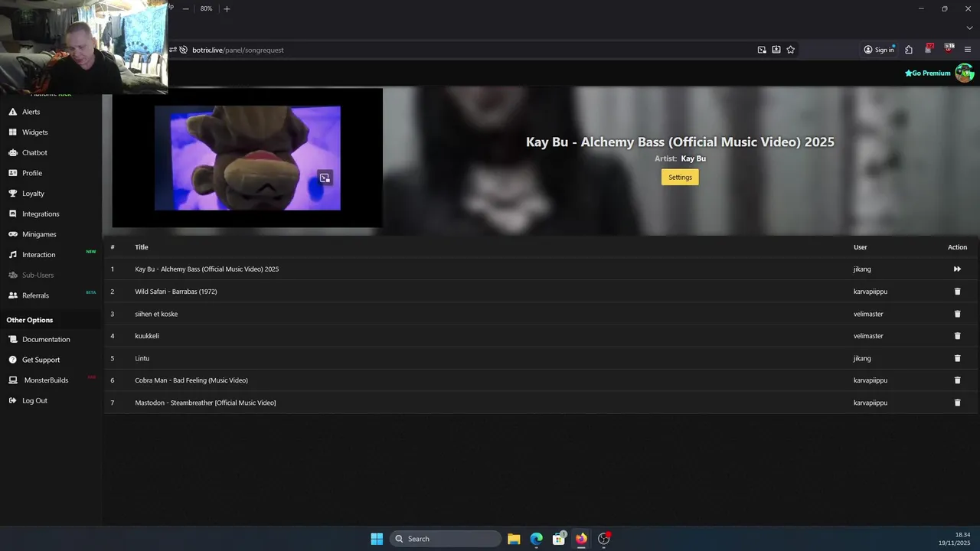Viewport: 980px width, 551px height.
Task: Click the tracking protection shield icon
Action: 183,50
